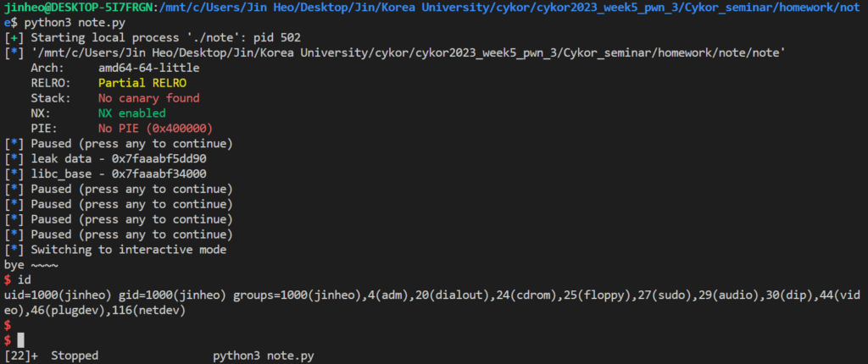The width and height of the screenshot is (868, 364).
Task: Click the 'jinheo@DESKTOP-5I7FRGN' prompt username
Action: [79, 8]
